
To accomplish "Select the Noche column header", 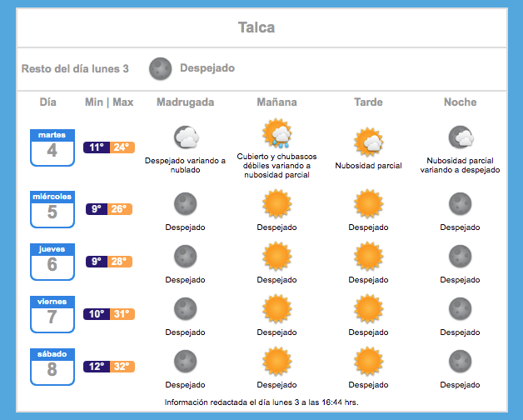I will [x=461, y=102].
